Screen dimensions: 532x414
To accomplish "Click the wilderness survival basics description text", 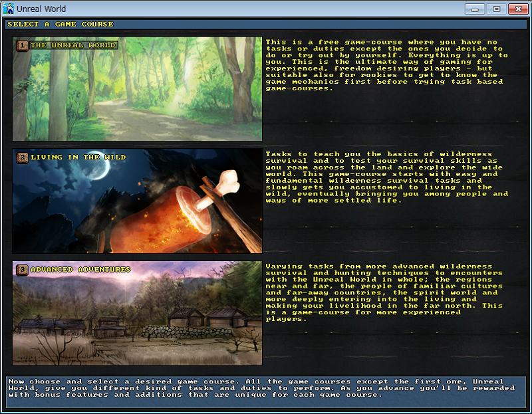I will pos(386,177).
